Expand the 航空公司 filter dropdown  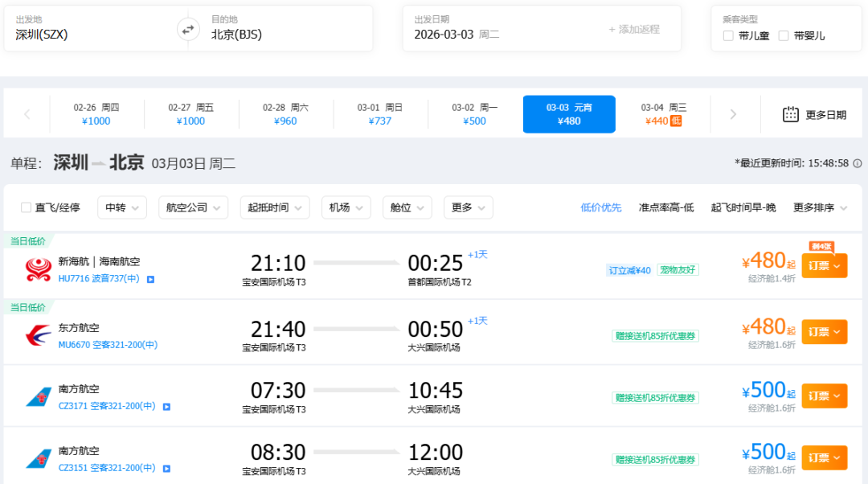[193, 207]
